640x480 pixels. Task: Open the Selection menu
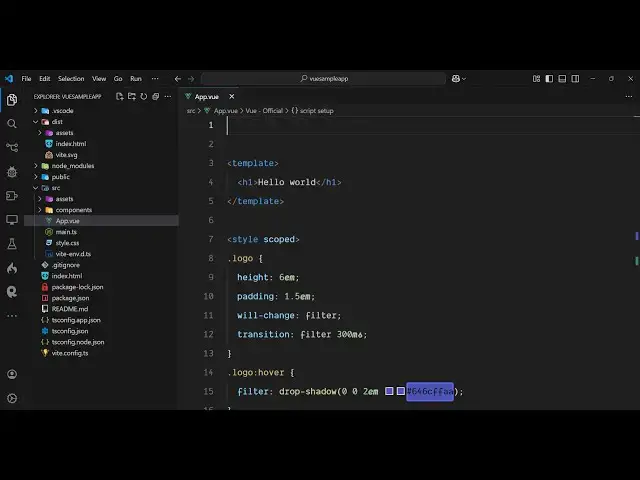71,79
